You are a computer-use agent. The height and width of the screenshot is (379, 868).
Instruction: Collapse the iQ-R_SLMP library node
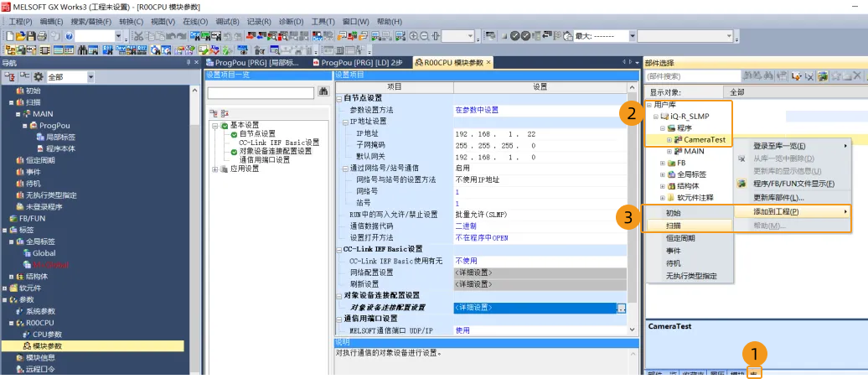656,117
